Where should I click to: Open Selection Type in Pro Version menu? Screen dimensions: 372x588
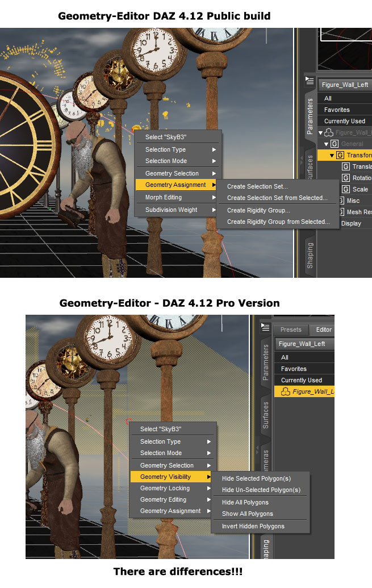(173, 441)
